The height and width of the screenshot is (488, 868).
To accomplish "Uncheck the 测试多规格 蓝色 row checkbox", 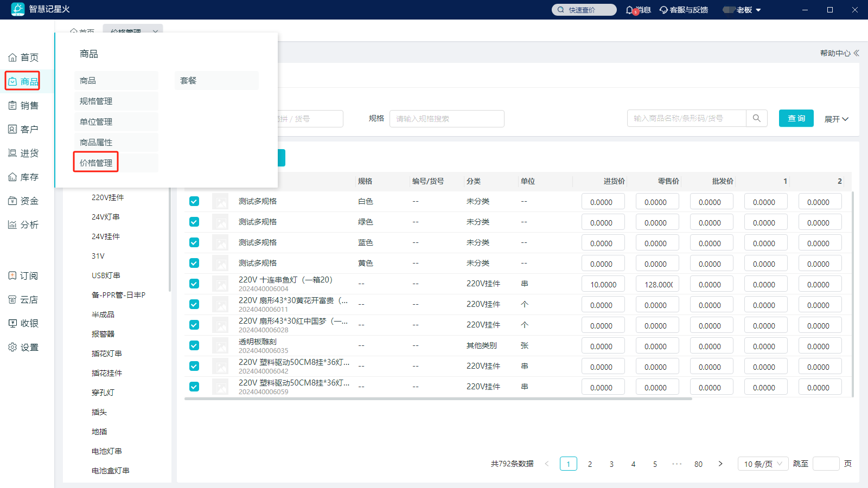I will pyautogui.click(x=194, y=242).
